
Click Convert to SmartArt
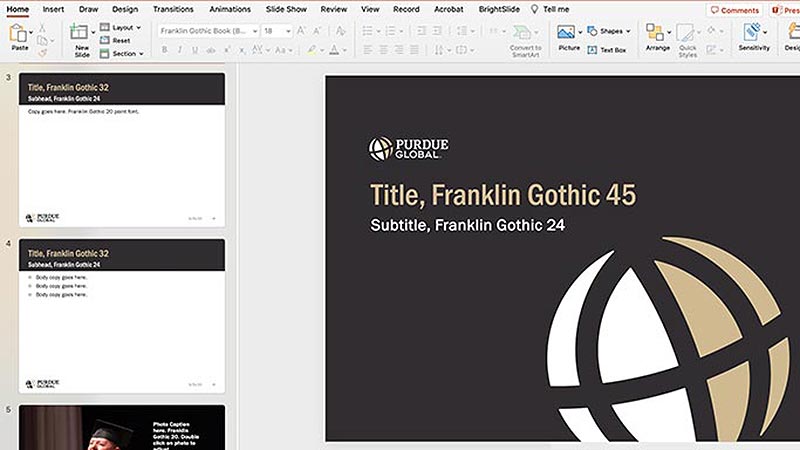(x=526, y=41)
